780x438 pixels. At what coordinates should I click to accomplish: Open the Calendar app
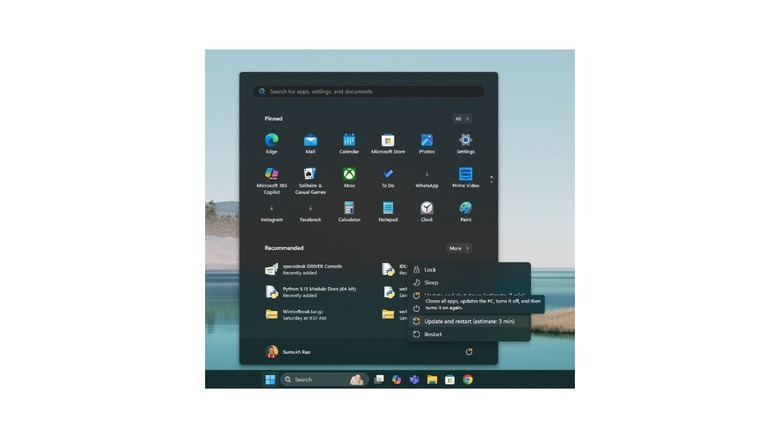(x=349, y=143)
